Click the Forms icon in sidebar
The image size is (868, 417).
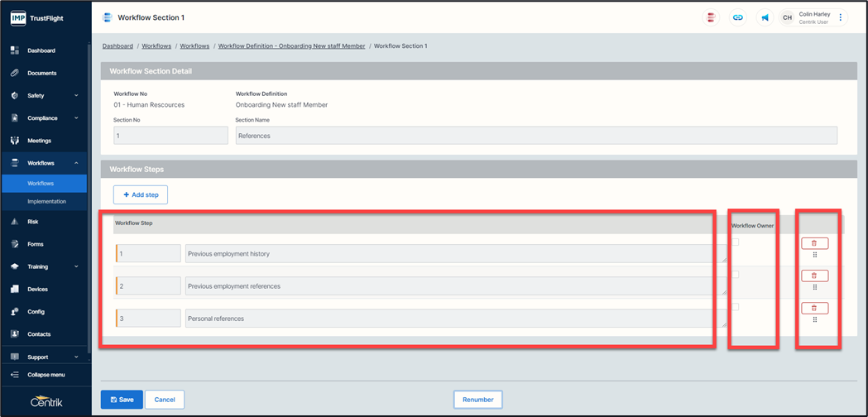coord(15,244)
